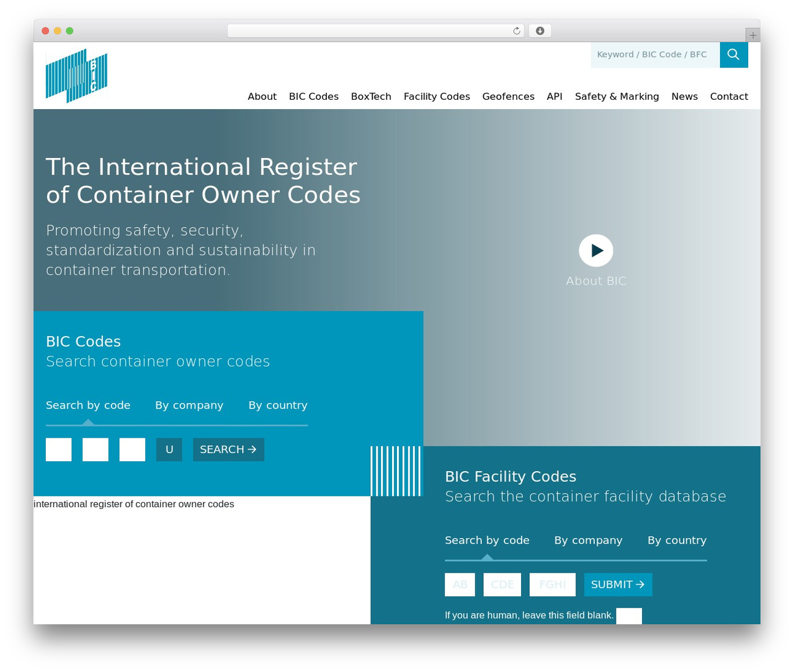794x672 pixels.
Task: Click the BIC logo
Action: tap(76, 76)
